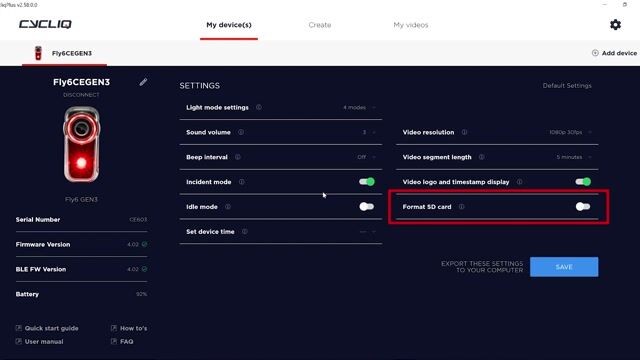Click the plus icon for Add device
640x360 pixels.
pyautogui.click(x=595, y=53)
